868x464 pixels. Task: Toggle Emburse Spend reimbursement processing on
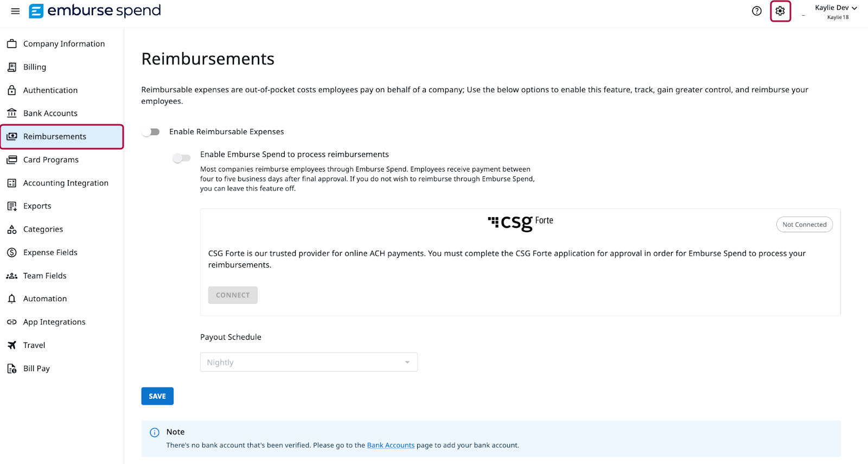pyautogui.click(x=182, y=157)
